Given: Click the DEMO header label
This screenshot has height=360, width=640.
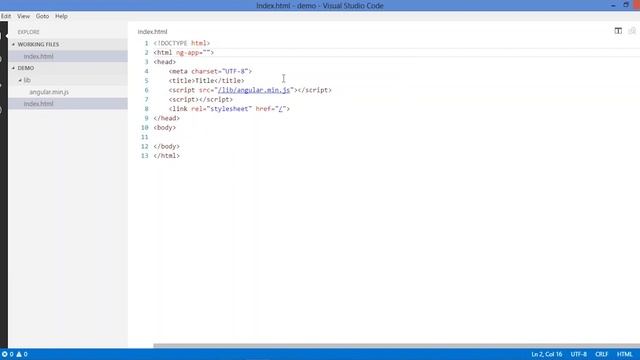Looking at the screenshot, I should coord(26,68).
